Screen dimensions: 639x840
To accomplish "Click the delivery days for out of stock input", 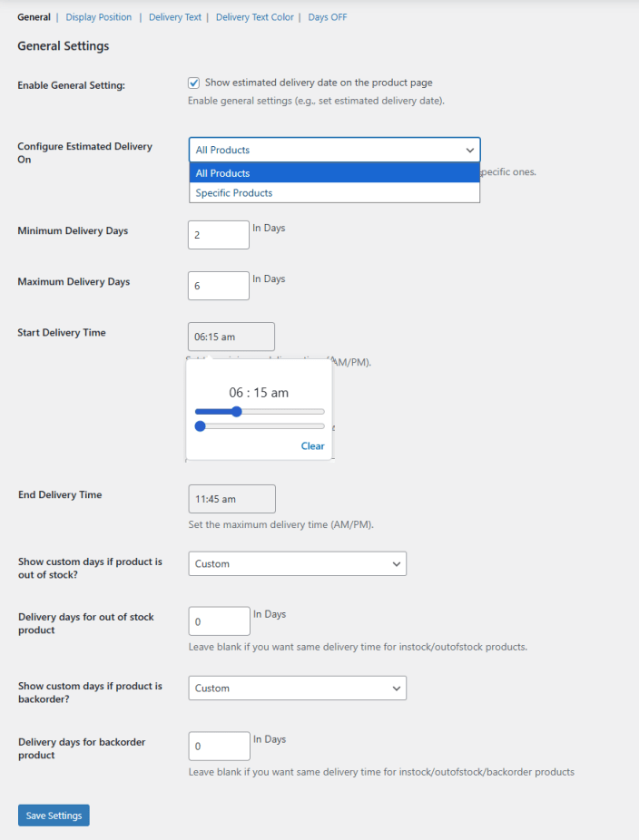I will tap(218, 620).
